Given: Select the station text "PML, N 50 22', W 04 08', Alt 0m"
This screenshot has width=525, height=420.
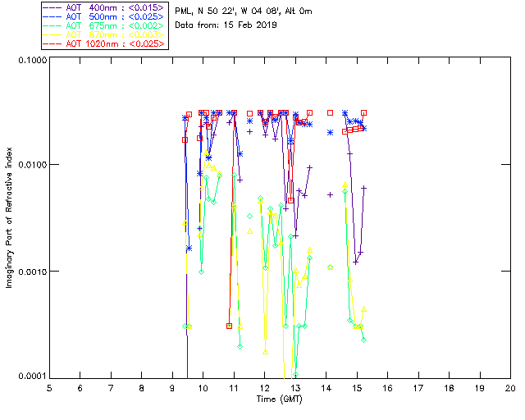Looking at the screenshot, I should tap(244, 11).
